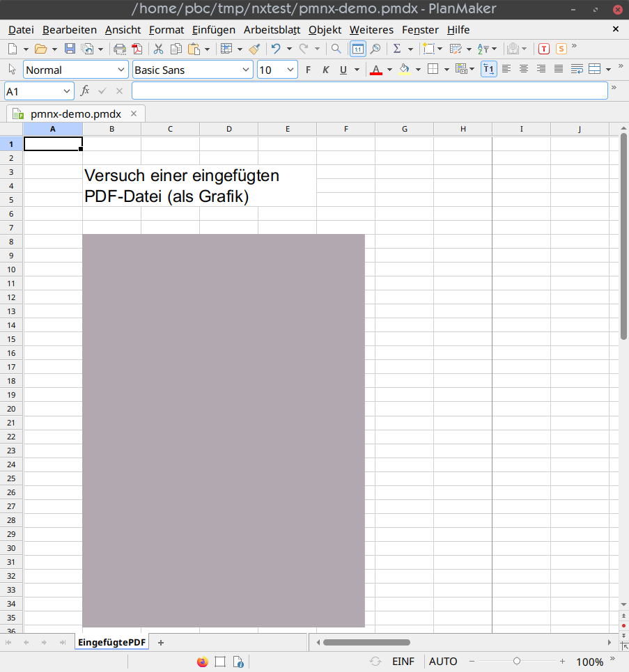This screenshot has width=629, height=672.
Task: Select row 20 header
Action: (x=12, y=409)
